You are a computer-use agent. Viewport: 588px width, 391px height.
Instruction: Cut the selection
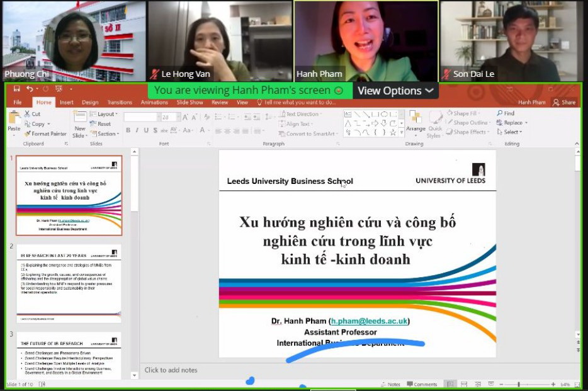coord(32,113)
